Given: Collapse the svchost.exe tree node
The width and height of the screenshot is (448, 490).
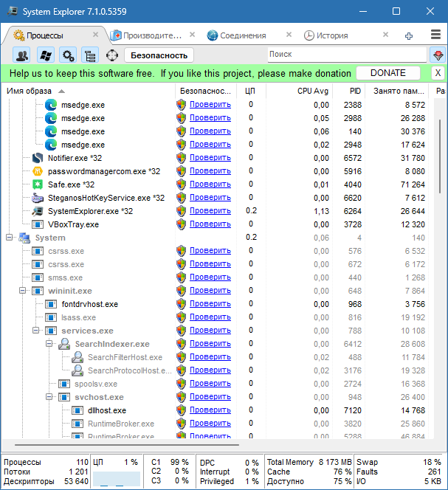Looking at the screenshot, I should 49,397.
